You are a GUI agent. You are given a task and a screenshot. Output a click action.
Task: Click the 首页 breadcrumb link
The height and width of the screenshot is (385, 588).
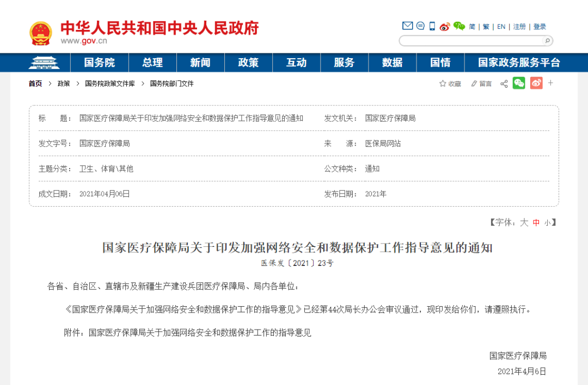coord(34,83)
